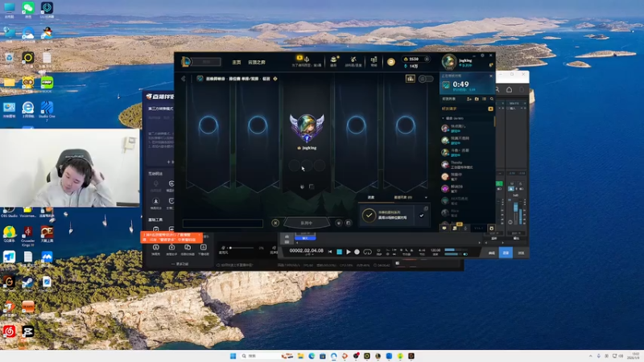Click the 00002.02.04.08 time display
Viewport: 644px width, 362px height.
(x=307, y=250)
